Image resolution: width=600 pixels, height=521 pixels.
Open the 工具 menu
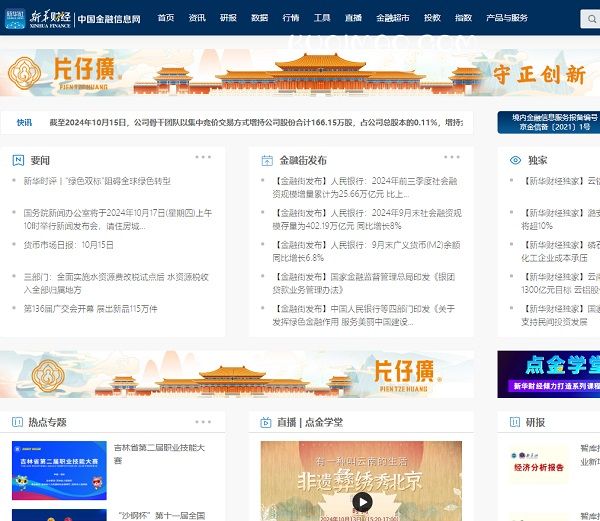tap(322, 18)
